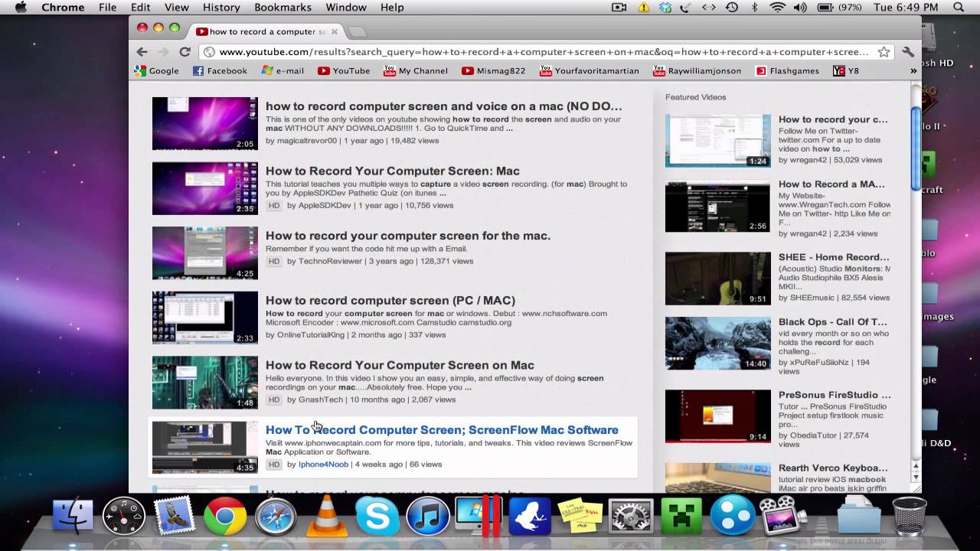Open Mail from the Dock
The height and width of the screenshot is (551, 980).
[175, 517]
